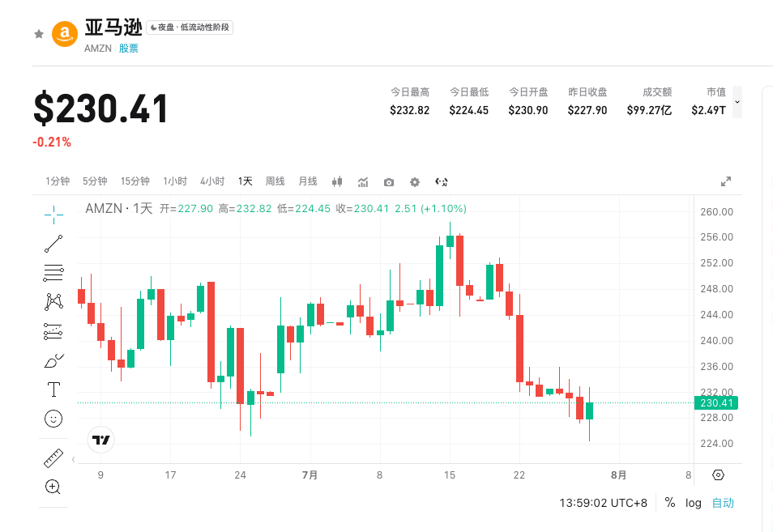Switch to 15分钟 timeframe
The image size is (773, 532).
[x=135, y=181]
